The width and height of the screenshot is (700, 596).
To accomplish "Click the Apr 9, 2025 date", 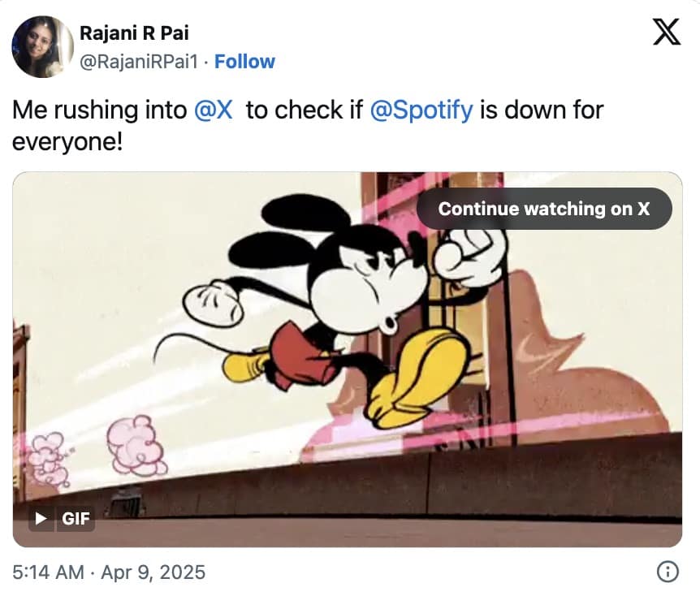I will click(x=153, y=572).
